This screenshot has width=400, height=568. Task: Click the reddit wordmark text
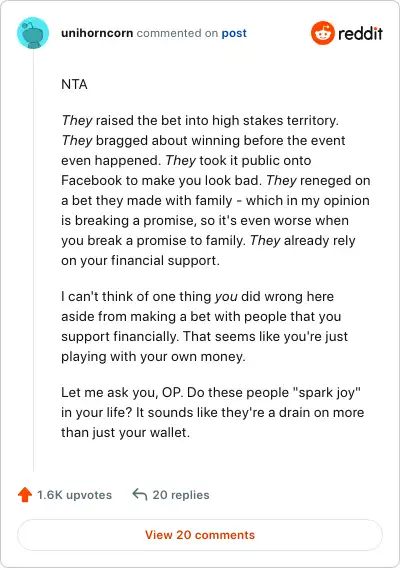pos(361,33)
